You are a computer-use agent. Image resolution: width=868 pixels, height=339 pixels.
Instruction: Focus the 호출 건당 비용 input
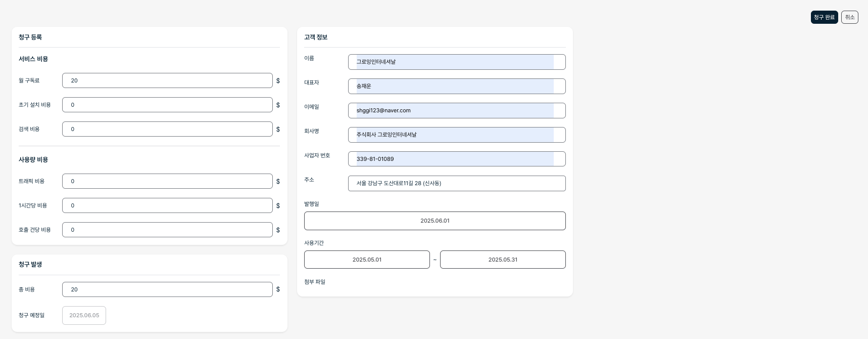coord(167,230)
